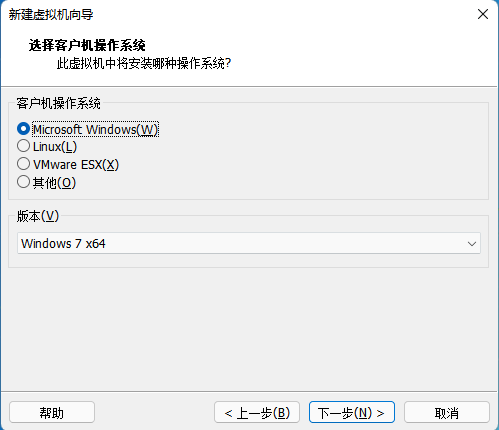Open help via the 帮助 button
Viewport: 499px width, 430px height.
pyautogui.click(x=52, y=413)
